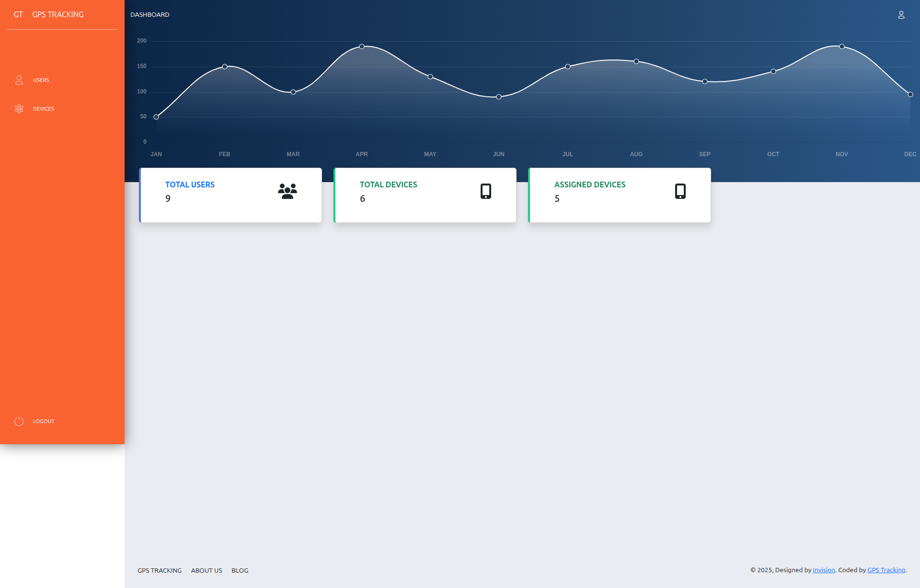
Task: Select the Total Users card
Action: pos(230,195)
